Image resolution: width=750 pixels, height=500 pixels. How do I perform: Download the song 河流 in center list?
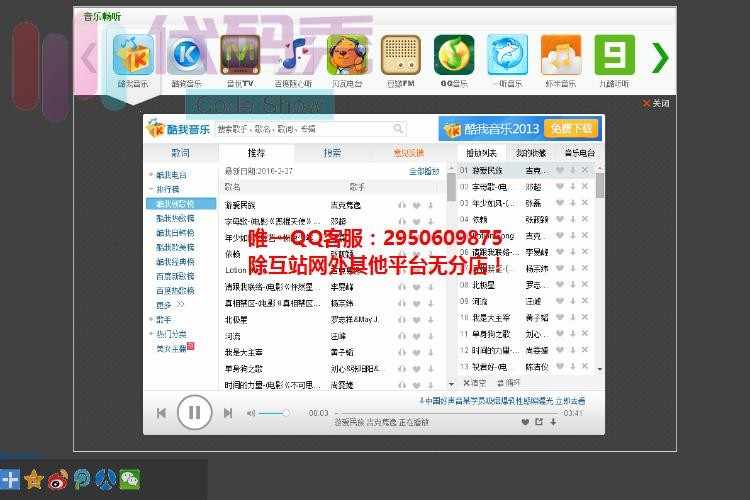point(430,336)
